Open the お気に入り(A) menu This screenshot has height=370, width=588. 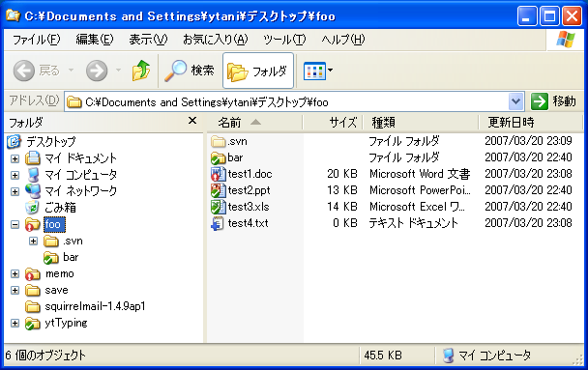coord(216,40)
